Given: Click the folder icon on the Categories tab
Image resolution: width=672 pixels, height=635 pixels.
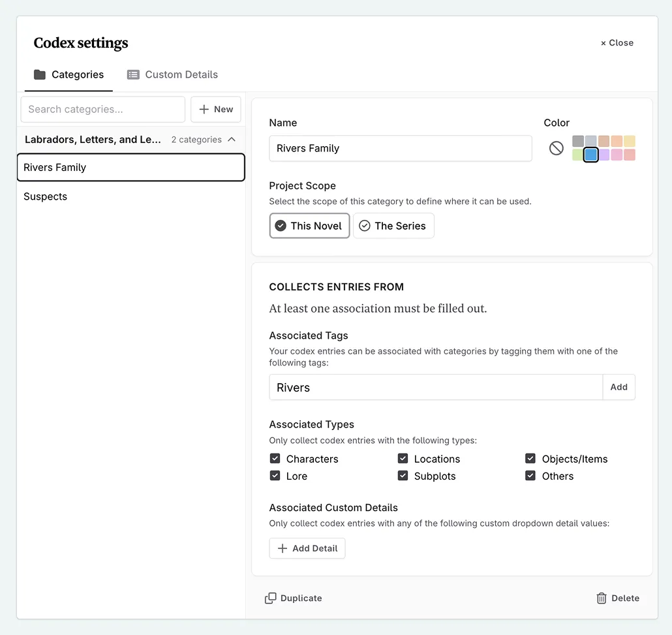Looking at the screenshot, I should coord(38,74).
